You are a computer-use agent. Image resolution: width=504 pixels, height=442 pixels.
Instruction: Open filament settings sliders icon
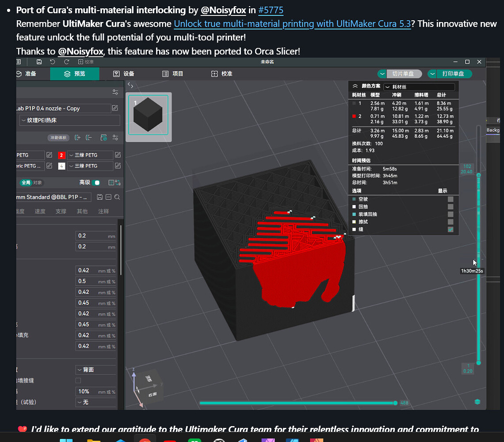click(x=115, y=137)
